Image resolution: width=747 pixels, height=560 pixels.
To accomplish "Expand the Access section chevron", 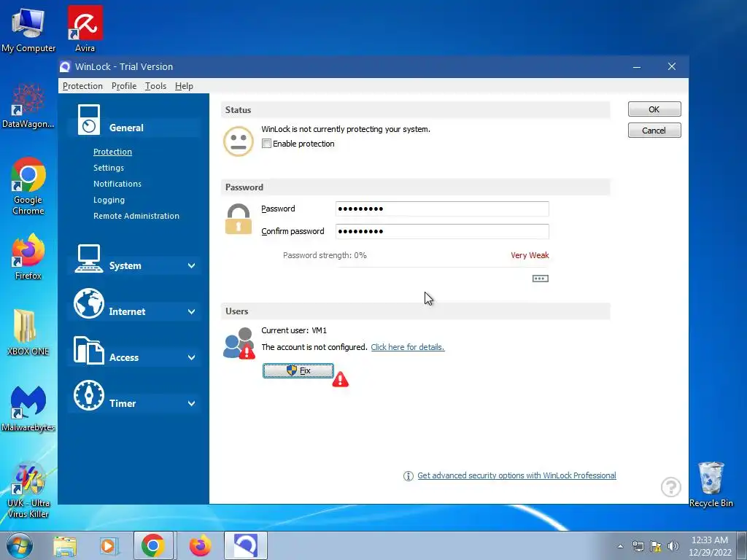I will [x=192, y=357].
